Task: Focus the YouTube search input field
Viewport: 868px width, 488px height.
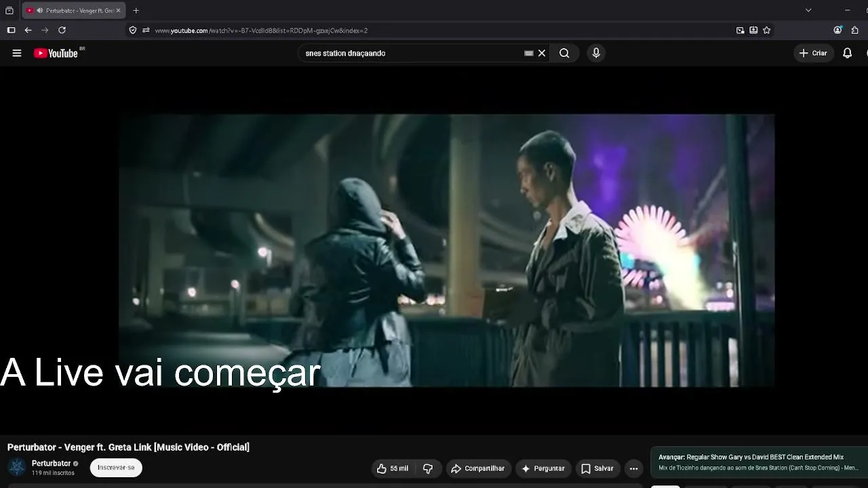Action: [x=414, y=53]
